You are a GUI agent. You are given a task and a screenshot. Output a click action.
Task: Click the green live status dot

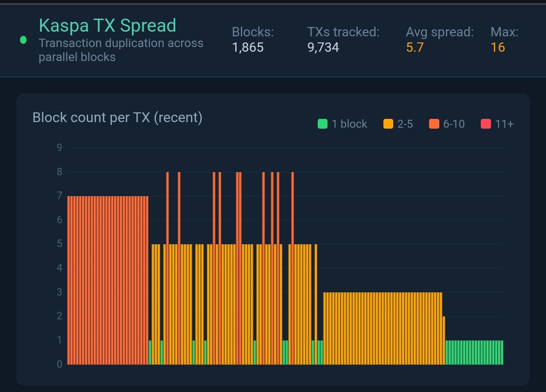pos(23,40)
